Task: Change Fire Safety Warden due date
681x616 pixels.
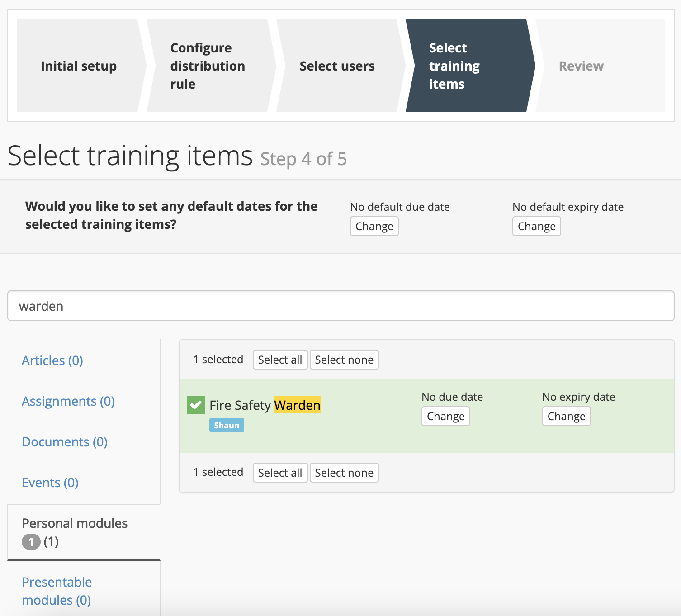Action: click(445, 416)
